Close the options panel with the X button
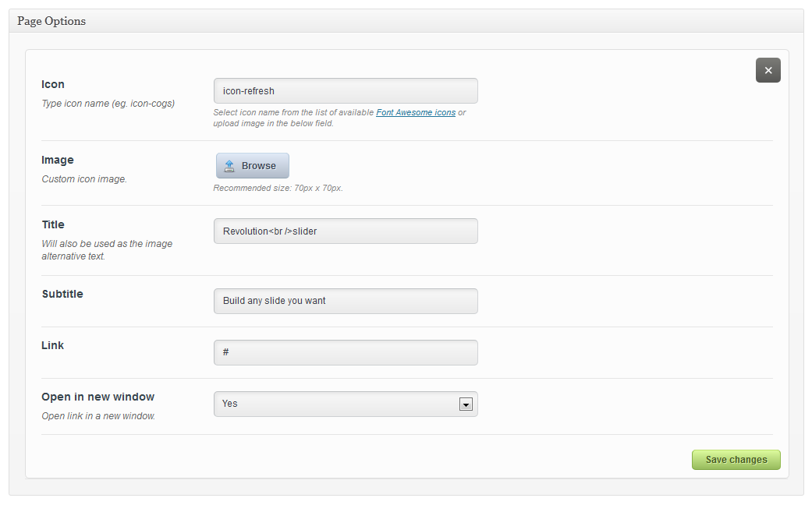 (768, 70)
